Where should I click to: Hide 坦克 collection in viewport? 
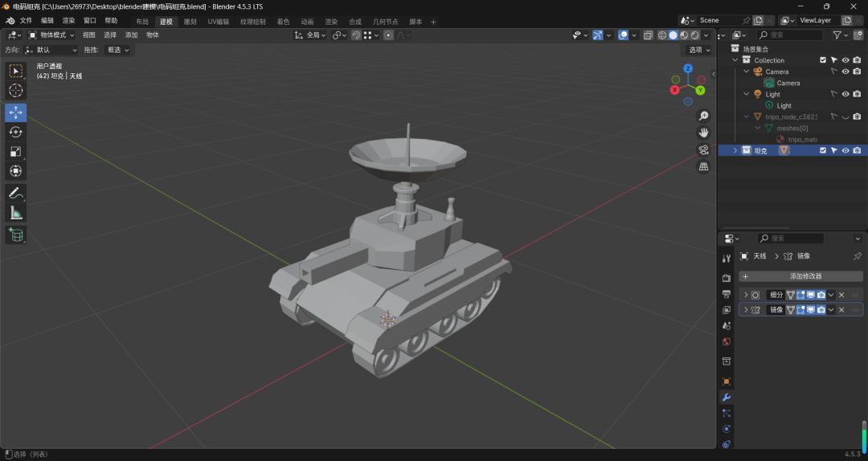(x=845, y=150)
